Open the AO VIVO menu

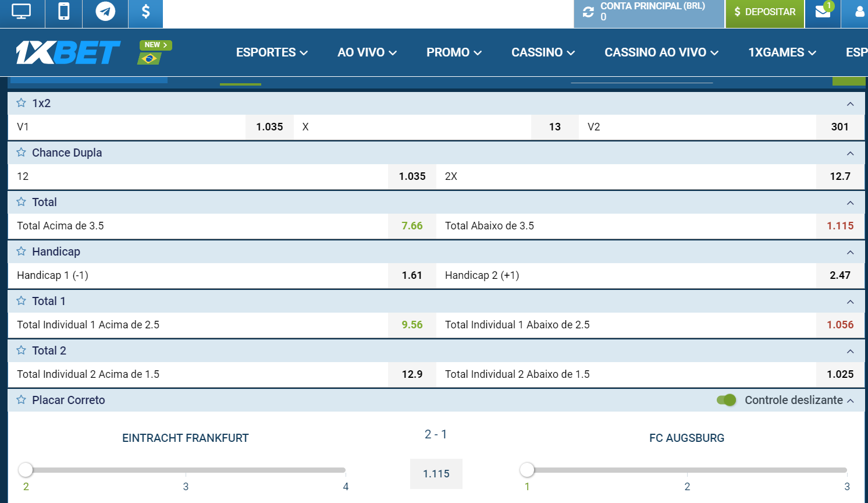point(367,52)
